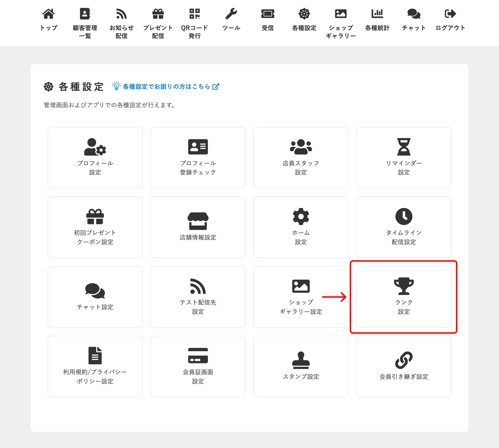This screenshot has height=448, width=499.
Task: Click the people group icon for 店員スタッフ設定
Action: [301, 147]
